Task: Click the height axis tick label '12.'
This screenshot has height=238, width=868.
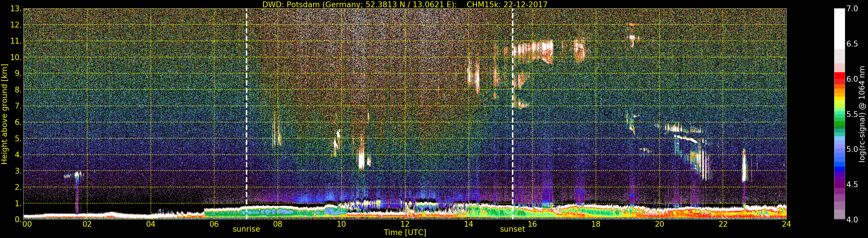Action: [x=16, y=25]
